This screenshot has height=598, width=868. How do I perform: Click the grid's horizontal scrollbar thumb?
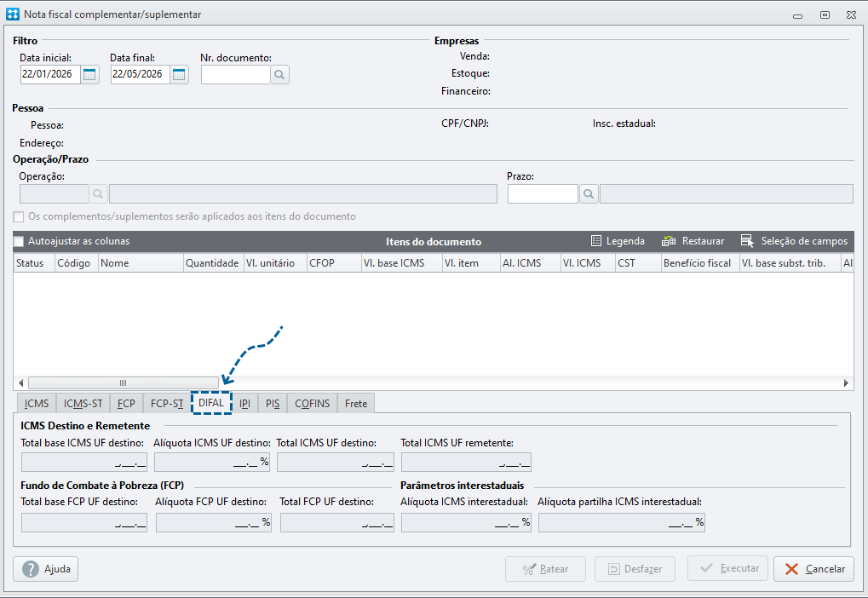point(124,382)
